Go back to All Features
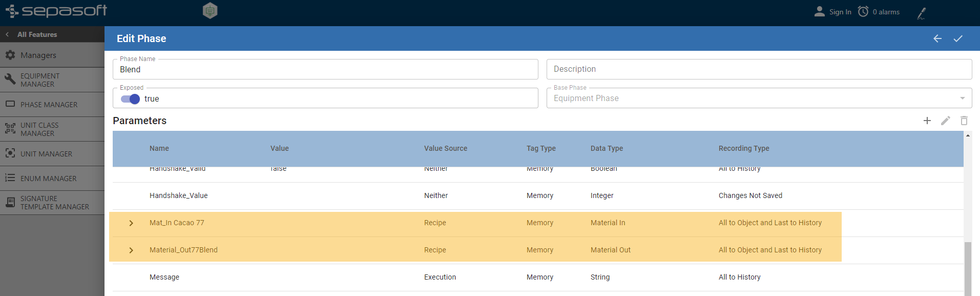The image size is (980, 296). tap(37, 34)
